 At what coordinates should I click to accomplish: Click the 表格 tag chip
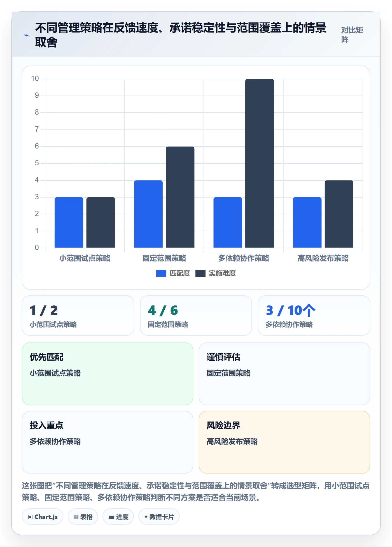point(83,517)
